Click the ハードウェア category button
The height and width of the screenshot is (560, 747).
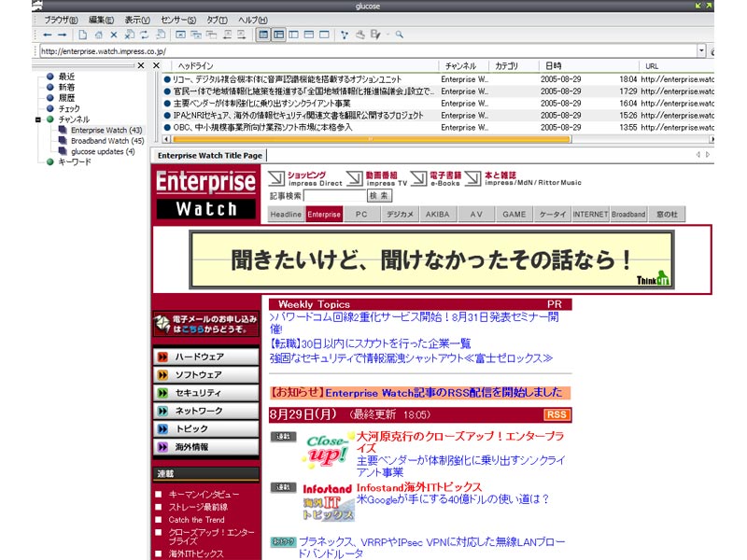[x=205, y=357]
